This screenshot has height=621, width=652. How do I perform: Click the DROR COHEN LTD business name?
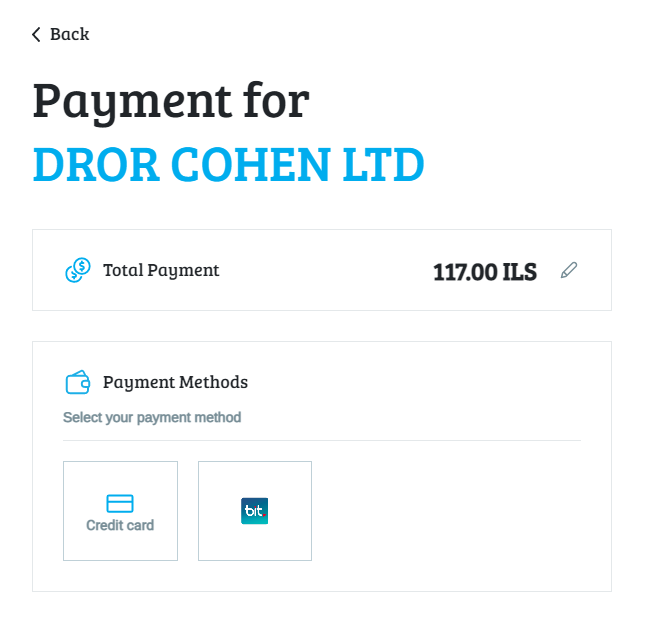click(228, 165)
